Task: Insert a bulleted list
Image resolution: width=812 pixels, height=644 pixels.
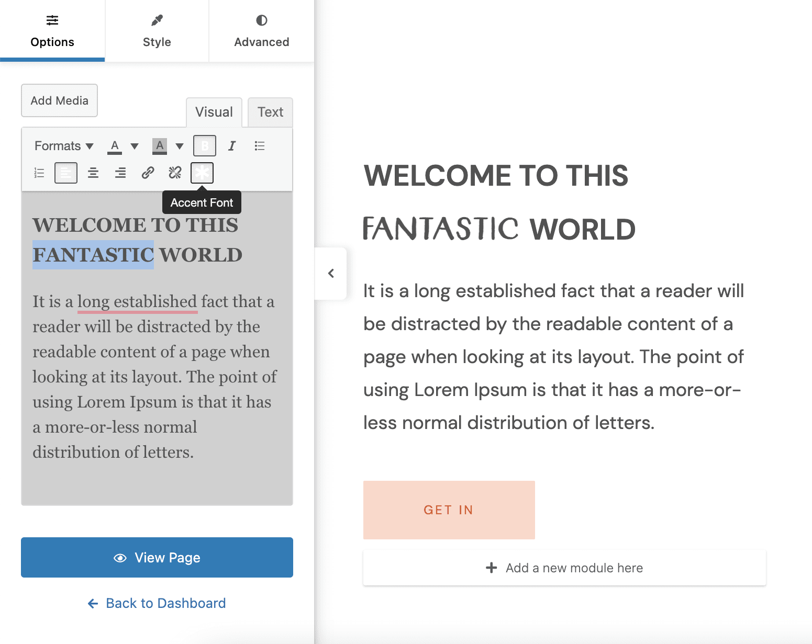Action: (260, 146)
